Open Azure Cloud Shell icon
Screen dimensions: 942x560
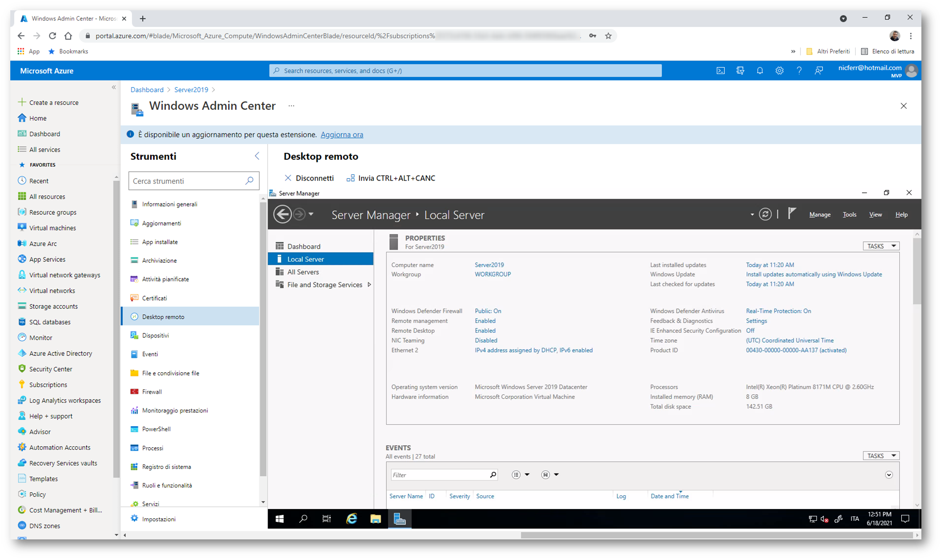[720, 71]
